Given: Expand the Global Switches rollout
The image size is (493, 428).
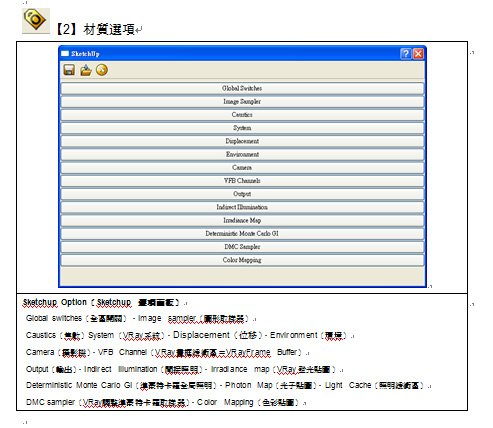Looking at the screenshot, I should coord(242,88).
